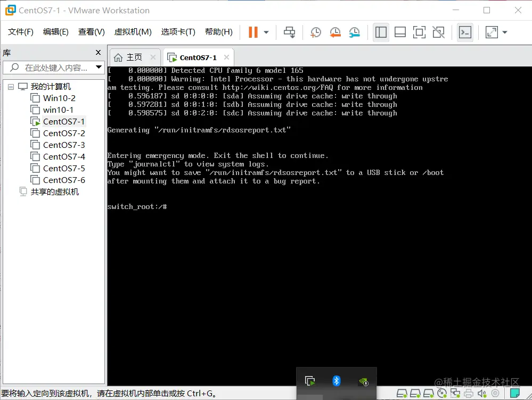The image size is (532, 400).
Task: Toggle the thumbnail bar view icon
Action: coord(400,32)
